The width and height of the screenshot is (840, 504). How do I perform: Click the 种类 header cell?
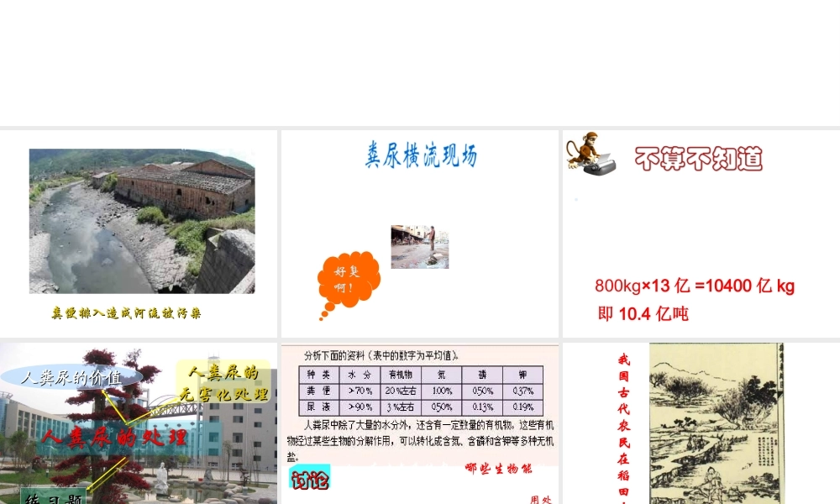[x=318, y=375]
